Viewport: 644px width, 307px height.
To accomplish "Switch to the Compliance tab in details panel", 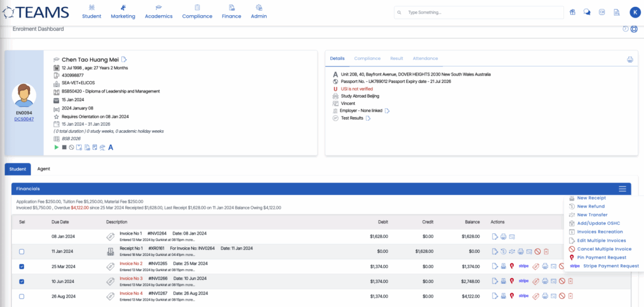I will (367, 59).
